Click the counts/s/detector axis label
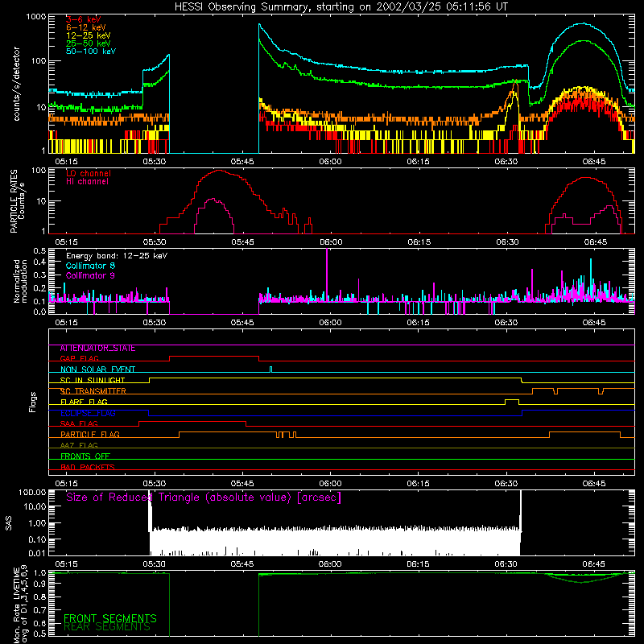 point(16,84)
